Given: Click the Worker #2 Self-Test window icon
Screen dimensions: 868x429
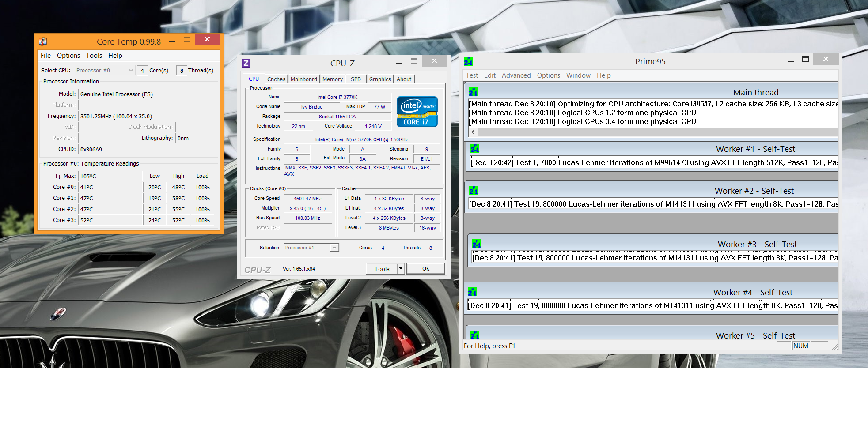Looking at the screenshot, I should 474,190.
